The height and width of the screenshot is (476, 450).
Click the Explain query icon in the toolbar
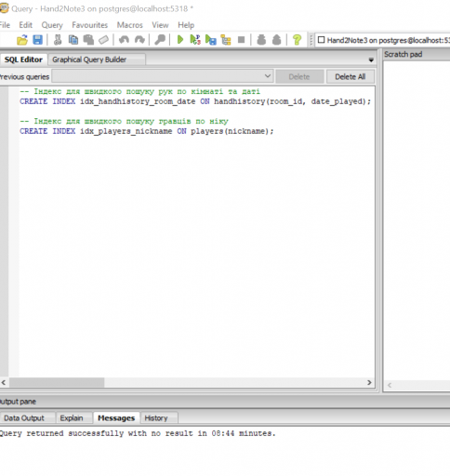point(226,40)
